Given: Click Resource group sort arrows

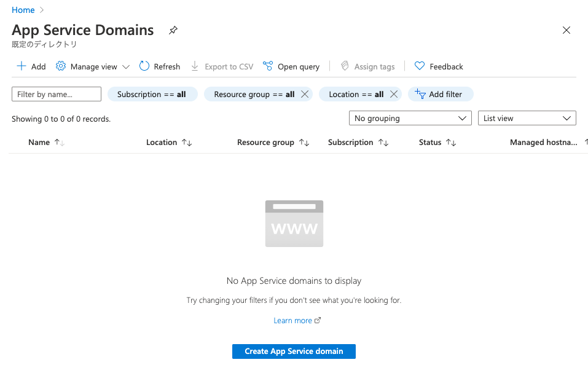Looking at the screenshot, I should pos(304,143).
